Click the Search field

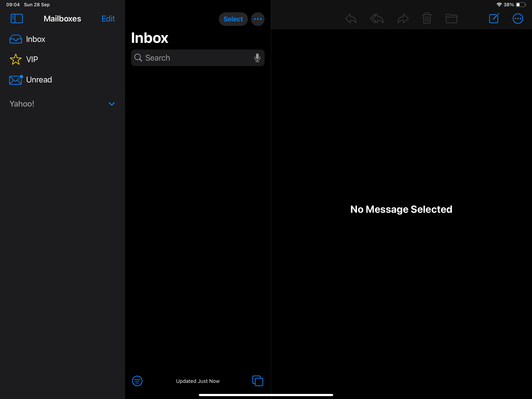192,58
